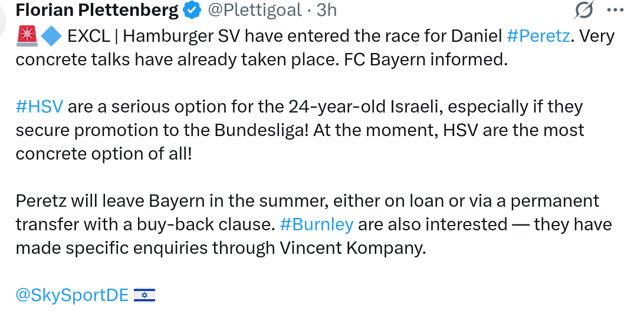Click the blue verified checkmark badge
Screen dimensions: 644x311
(x=192, y=10)
